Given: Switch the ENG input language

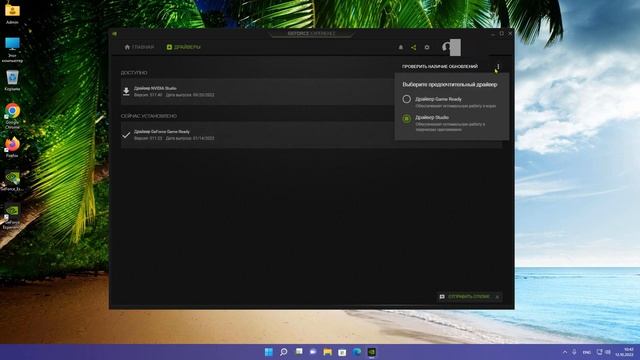Looking at the screenshot, I should point(587,352).
